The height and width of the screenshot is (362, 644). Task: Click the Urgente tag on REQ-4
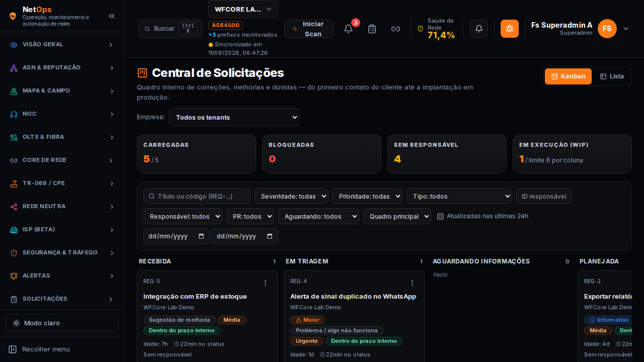[x=307, y=341]
